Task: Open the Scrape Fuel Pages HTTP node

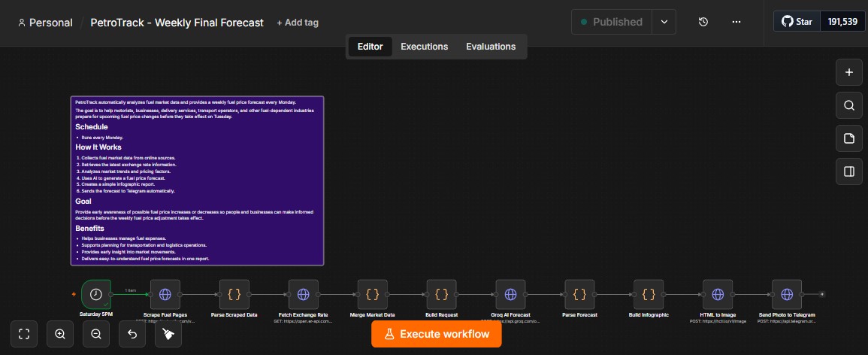Action: coord(165,294)
